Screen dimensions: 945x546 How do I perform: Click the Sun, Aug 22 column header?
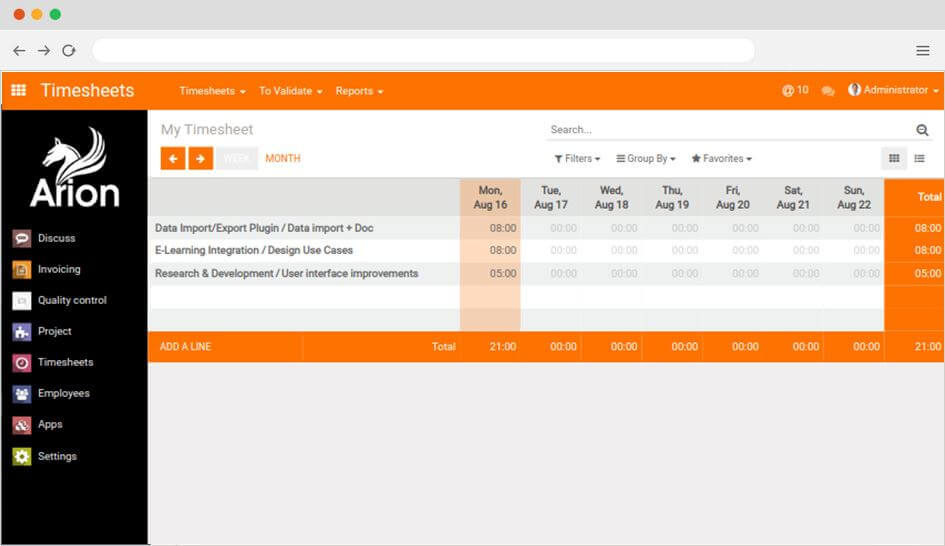[x=854, y=198]
